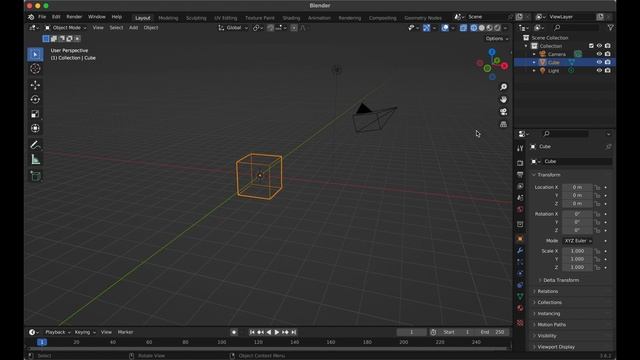Click the Scale X value field
Viewport: 640px width, 360px height.
pos(577,251)
